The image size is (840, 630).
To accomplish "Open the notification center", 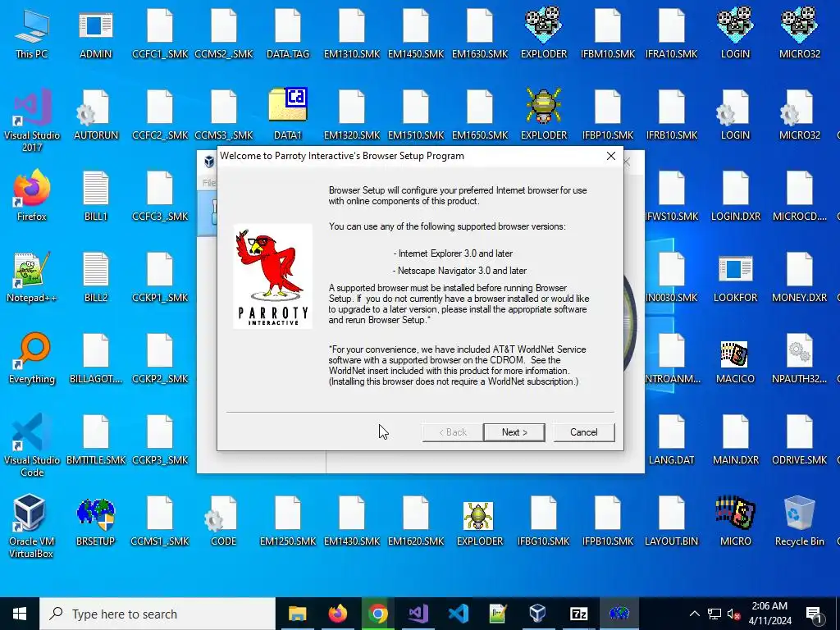I will click(x=815, y=614).
